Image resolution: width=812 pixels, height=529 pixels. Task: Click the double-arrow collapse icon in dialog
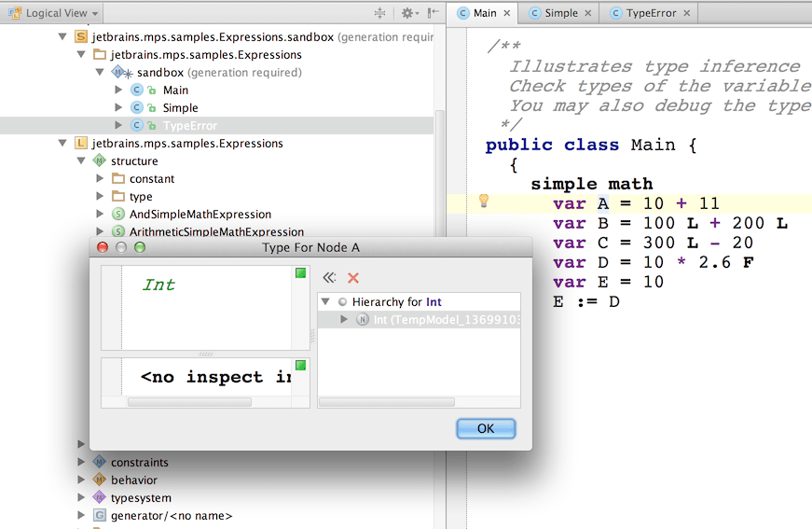[x=329, y=278]
